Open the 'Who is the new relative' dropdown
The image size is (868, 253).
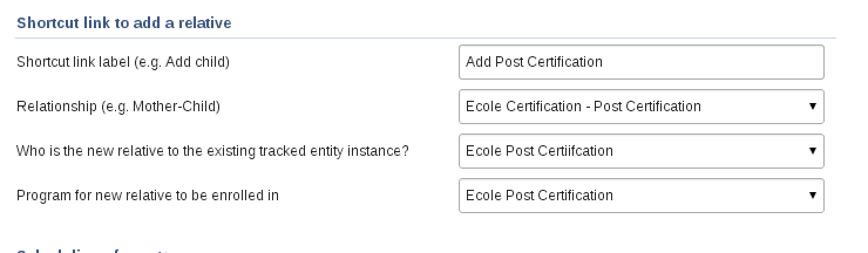pyautogui.click(x=641, y=151)
